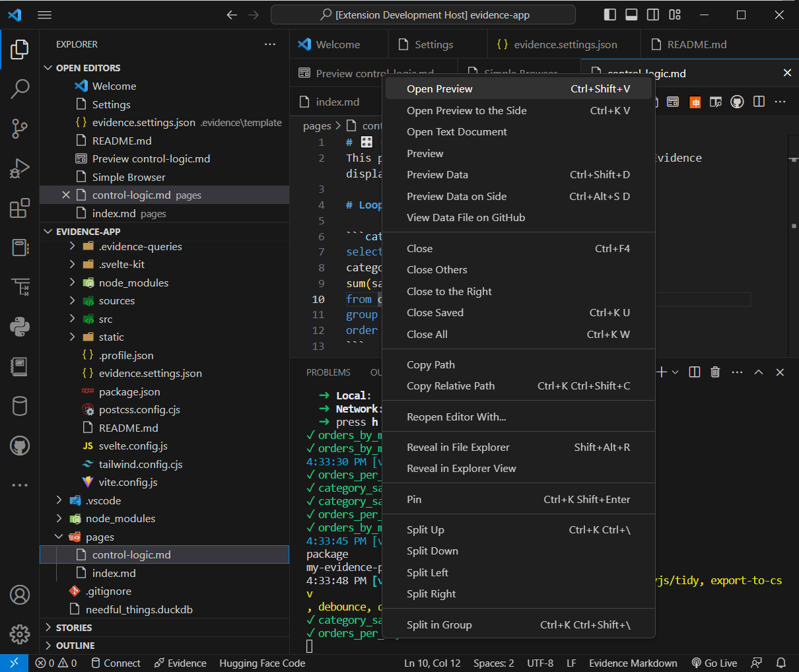Open the GitHub icon in the editor toolbar
The image size is (799, 672).
[x=736, y=102]
